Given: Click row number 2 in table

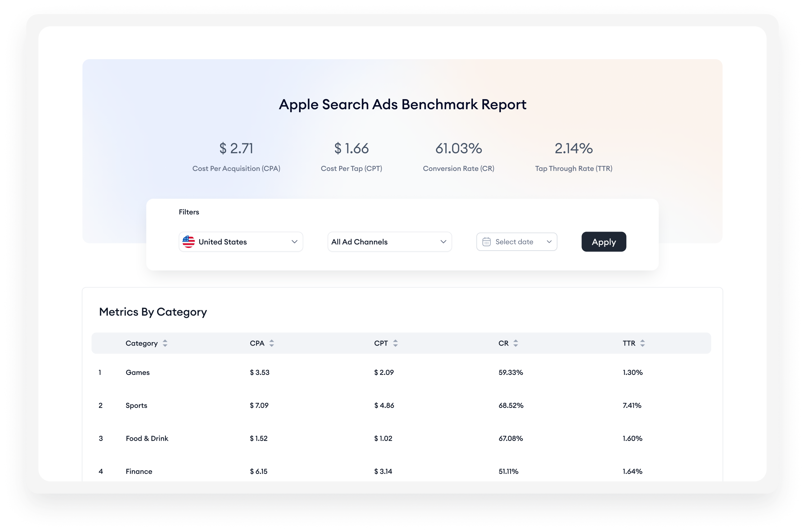Looking at the screenshot, I should (x=100, y=405).
